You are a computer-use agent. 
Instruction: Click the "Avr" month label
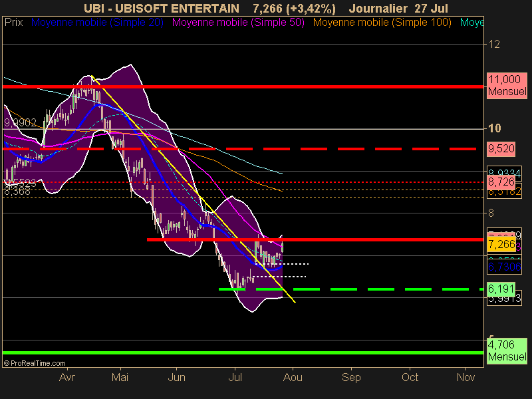[x=67, y=377]
